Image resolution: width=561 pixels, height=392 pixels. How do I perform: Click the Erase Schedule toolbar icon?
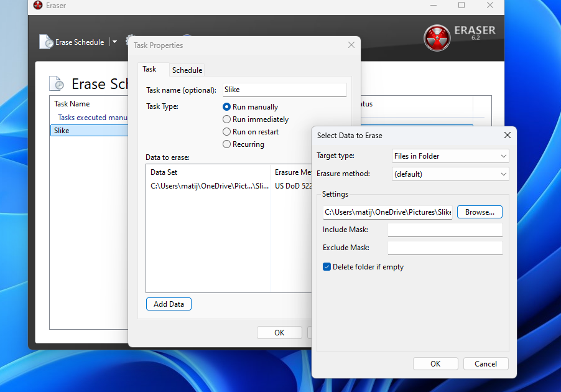pyautogui.click(x=47, y=42)
